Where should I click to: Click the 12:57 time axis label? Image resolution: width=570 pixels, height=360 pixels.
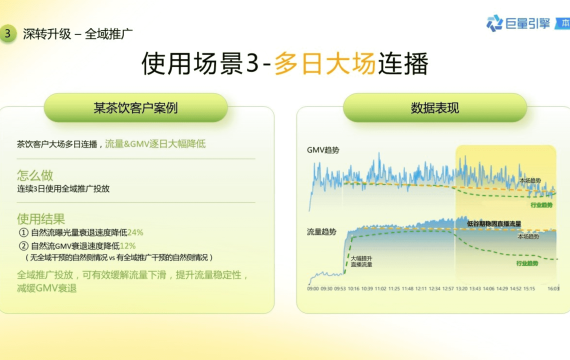tap(448, 288)
